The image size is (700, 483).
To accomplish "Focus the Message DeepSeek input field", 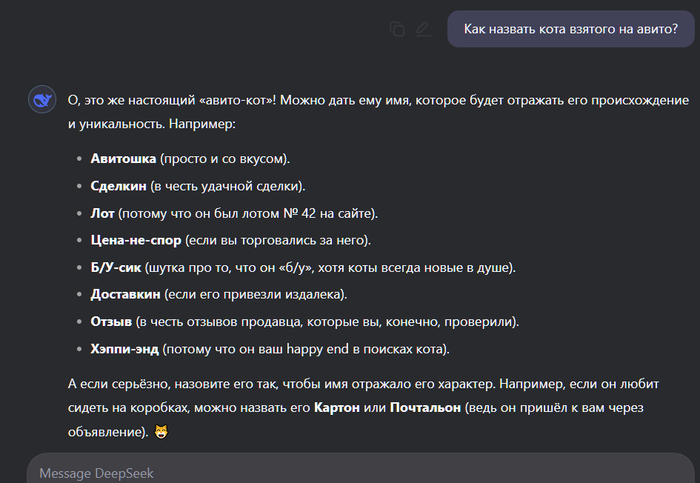I will pos(361,471).
